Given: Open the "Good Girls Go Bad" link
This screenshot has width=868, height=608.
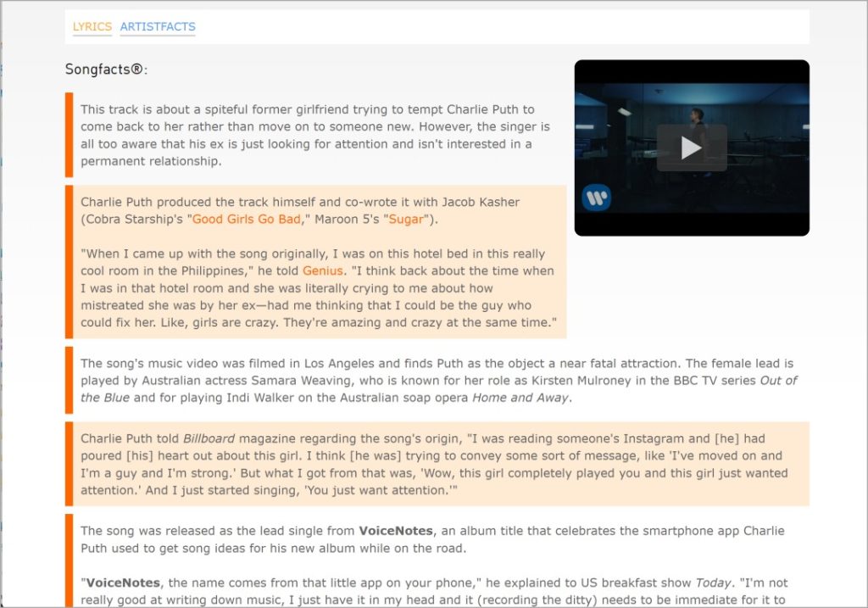Looking at the screenshot, I should [247, 220].
